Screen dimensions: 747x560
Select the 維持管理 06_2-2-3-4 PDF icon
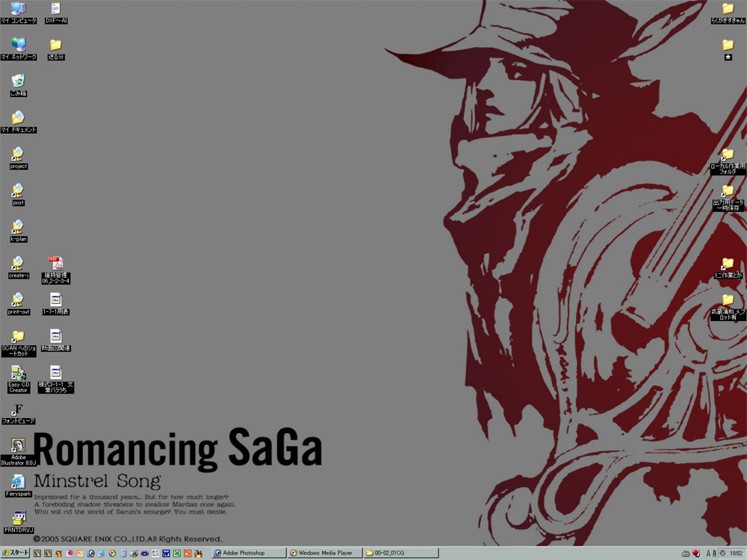click(x=56, y=270)
